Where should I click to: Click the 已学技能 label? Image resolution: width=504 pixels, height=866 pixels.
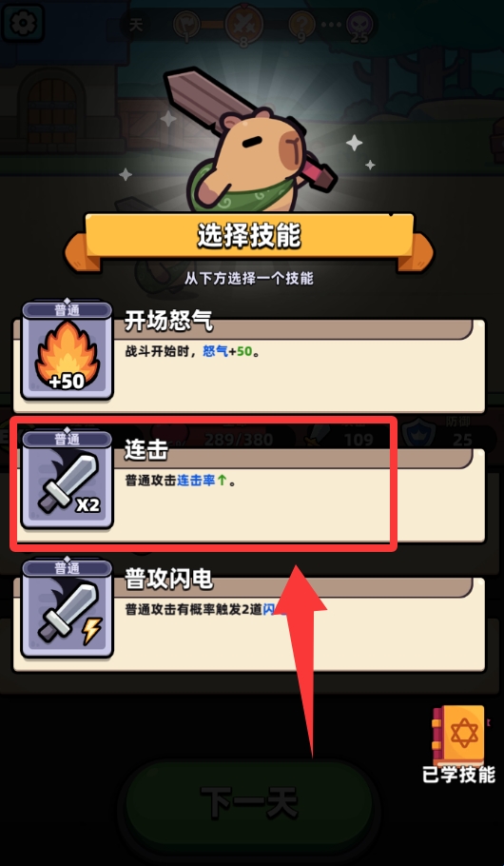pyautogui.click(x=458, y=775)
